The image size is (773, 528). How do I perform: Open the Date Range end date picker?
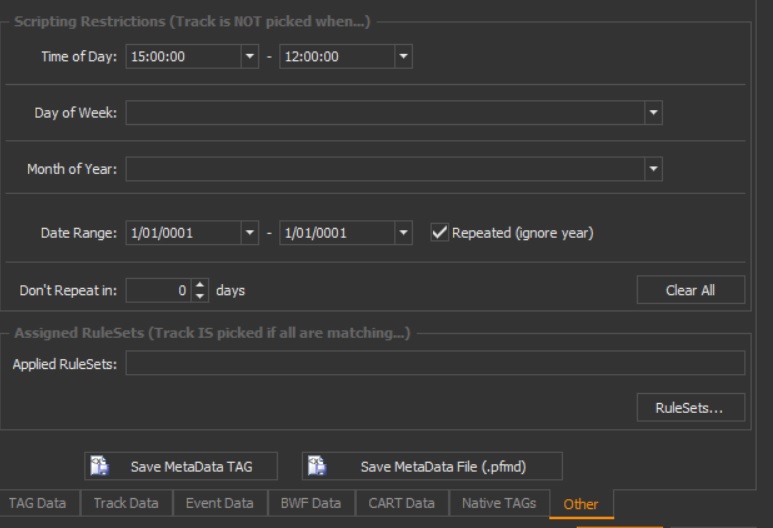(x=403, y=233)
